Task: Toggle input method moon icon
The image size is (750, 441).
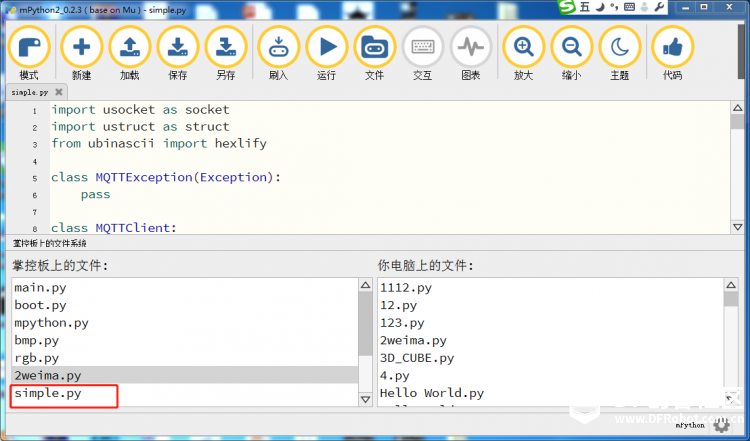Action: click(600, 7)
